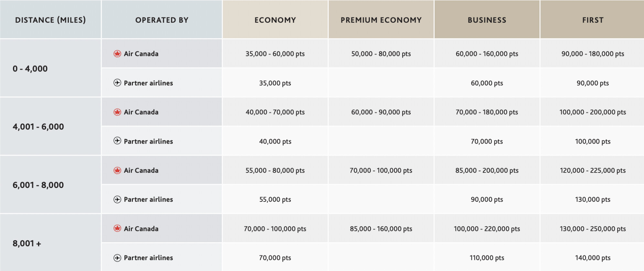The height and width of the screenshot is (271, 644).
Task: Click the 35,000 - 60,000 pts economy cell
Action: click(x=275, y=54)
